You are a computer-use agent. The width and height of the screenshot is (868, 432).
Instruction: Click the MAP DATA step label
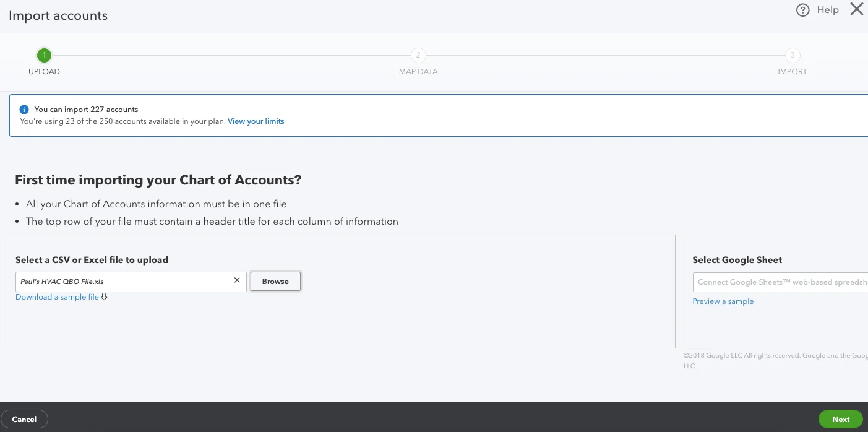(x=418, y=72)
